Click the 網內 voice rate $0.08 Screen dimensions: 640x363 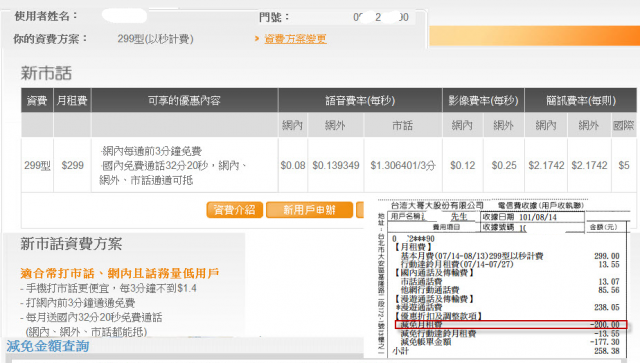(x=293, y=165)
